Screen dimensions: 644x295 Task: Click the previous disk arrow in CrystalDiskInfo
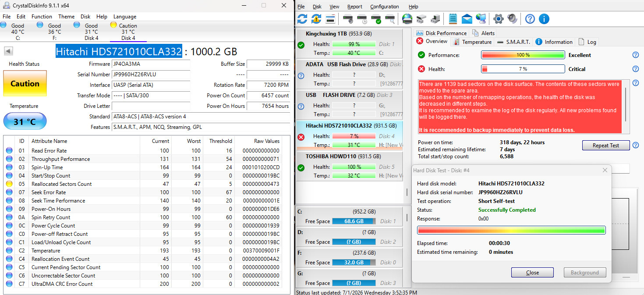click(8, 51)
